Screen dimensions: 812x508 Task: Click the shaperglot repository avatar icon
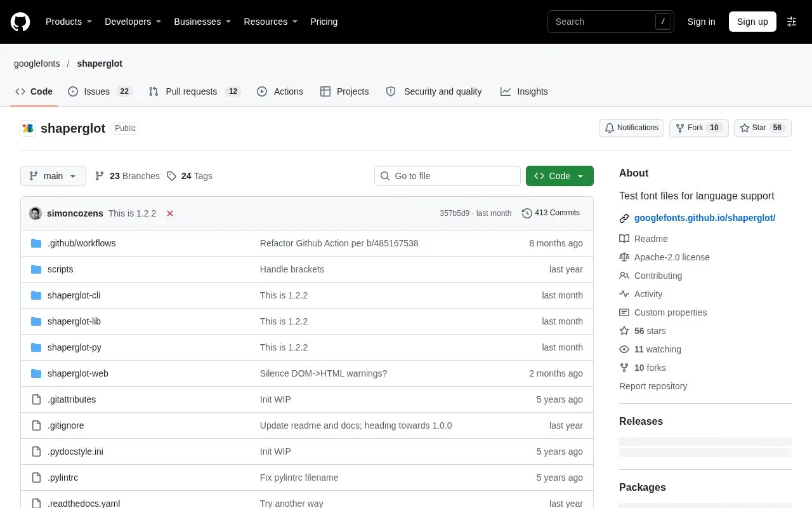point(28,128)
